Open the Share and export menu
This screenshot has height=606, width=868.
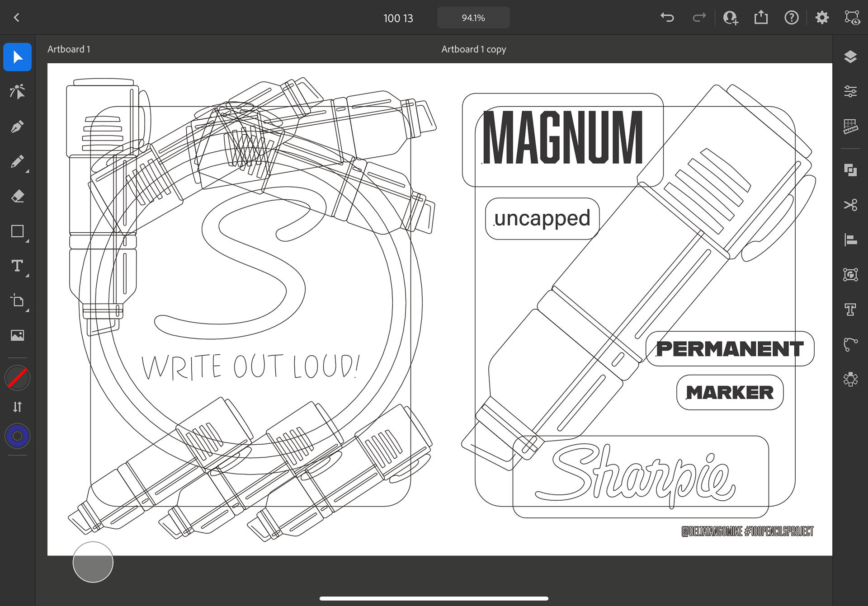tap(761, 17)
